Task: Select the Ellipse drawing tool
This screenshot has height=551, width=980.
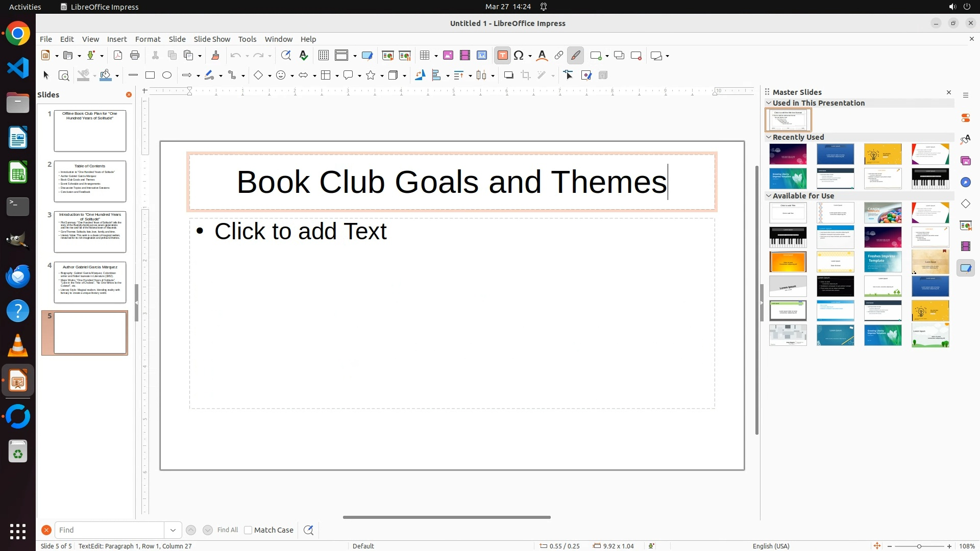Action: [x=167, y=76]
